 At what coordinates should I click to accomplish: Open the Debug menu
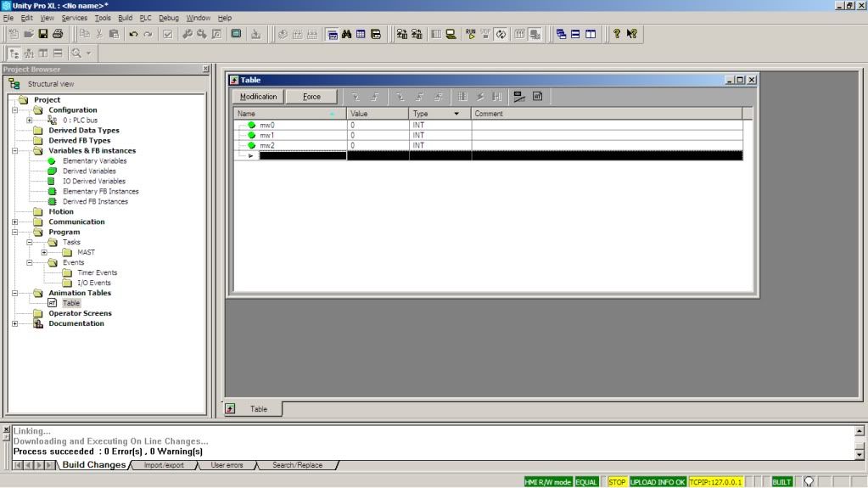click(x=168, y=18)
